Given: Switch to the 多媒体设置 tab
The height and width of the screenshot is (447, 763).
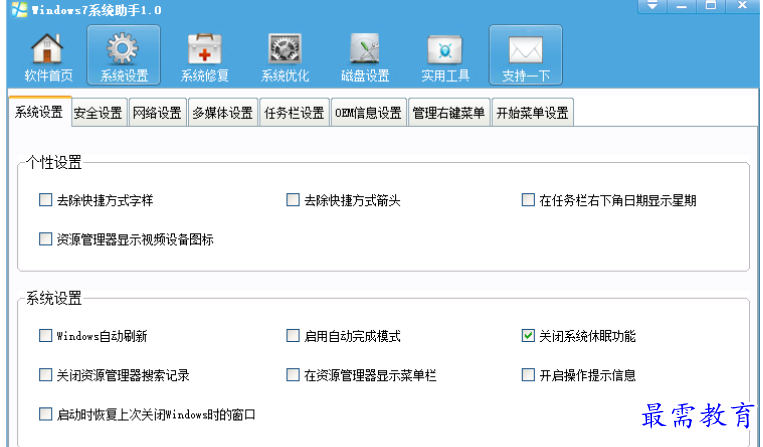Looking at the screenshot, I should 222,113.
